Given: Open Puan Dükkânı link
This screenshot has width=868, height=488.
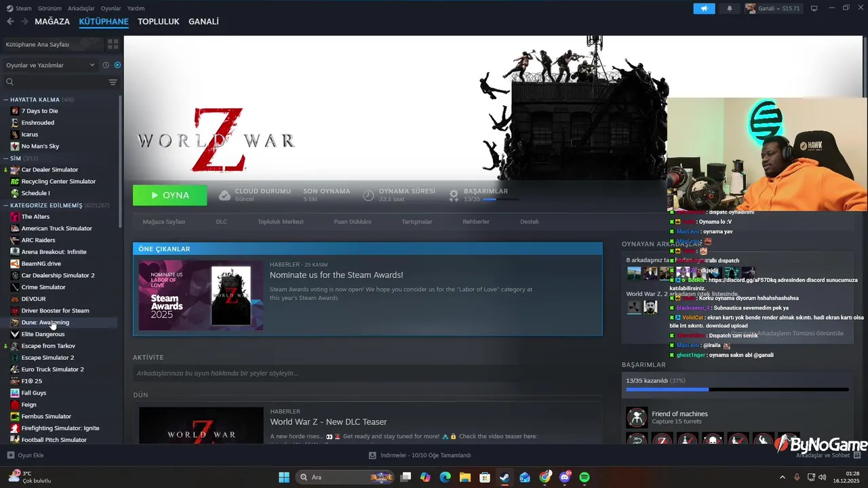Looking at the screenshot, I should [x=353, y=222].
